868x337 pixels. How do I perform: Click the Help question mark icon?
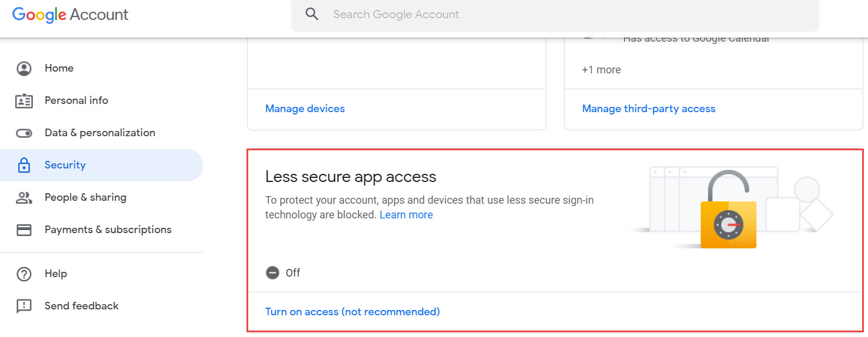click(x=24, y=274)
